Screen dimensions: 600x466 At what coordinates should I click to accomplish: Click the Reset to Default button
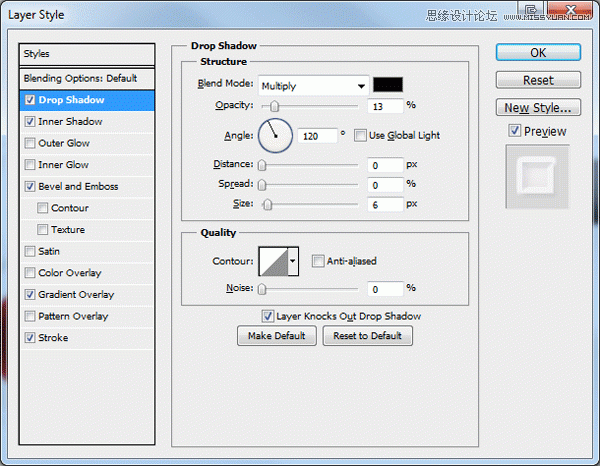point(367,336)
